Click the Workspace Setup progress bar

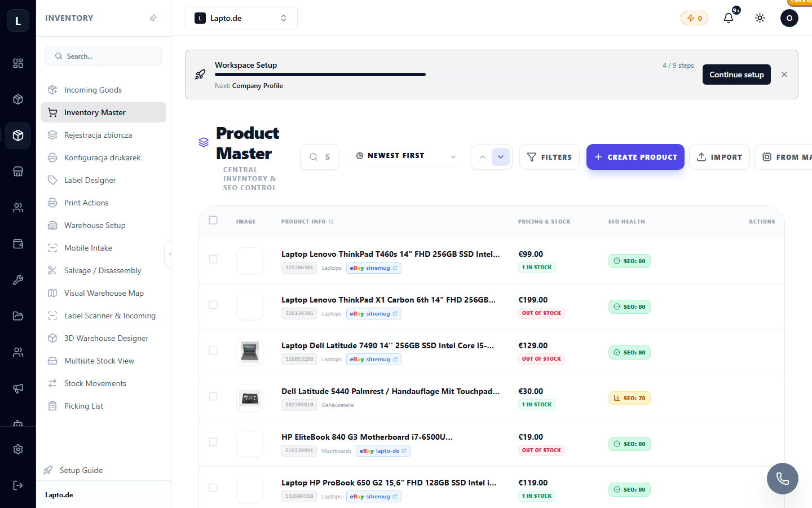click(454, 75)
